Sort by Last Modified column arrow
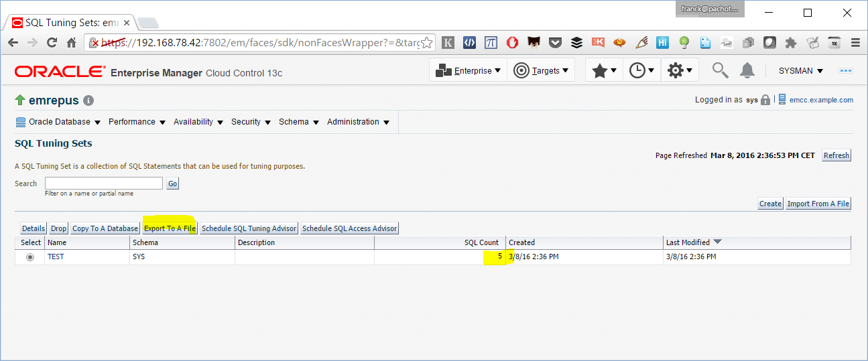 pos(717,242)
